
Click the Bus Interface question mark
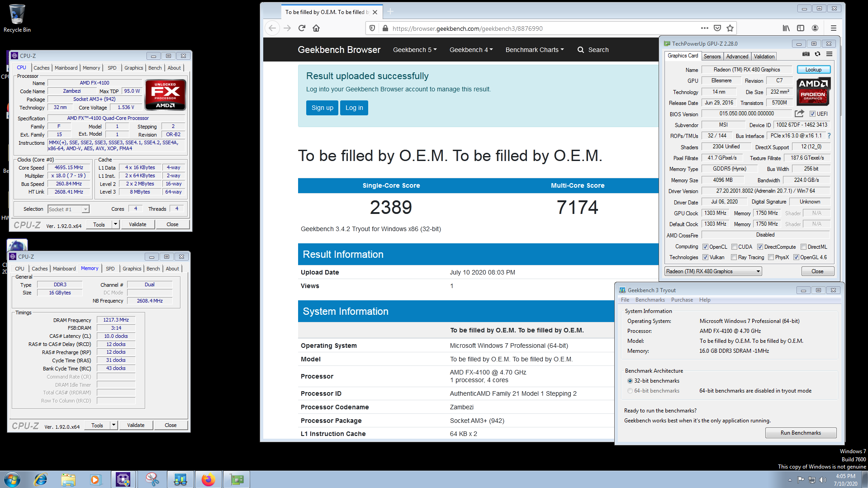tap(829, 136)
